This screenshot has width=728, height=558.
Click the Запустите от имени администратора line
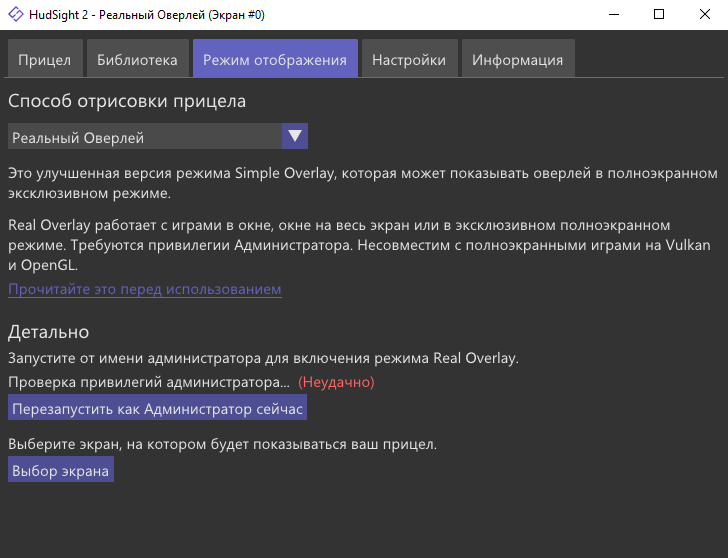point(263,358)
